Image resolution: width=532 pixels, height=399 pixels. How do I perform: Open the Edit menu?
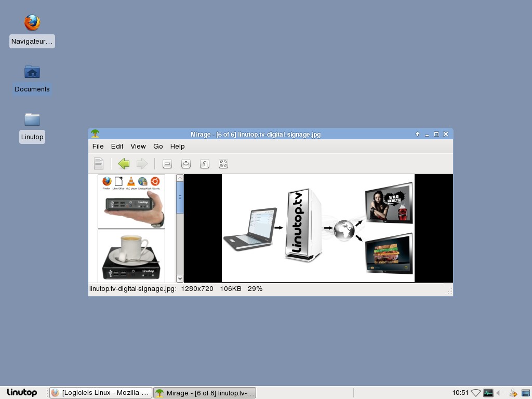click(x=117, y=146)
